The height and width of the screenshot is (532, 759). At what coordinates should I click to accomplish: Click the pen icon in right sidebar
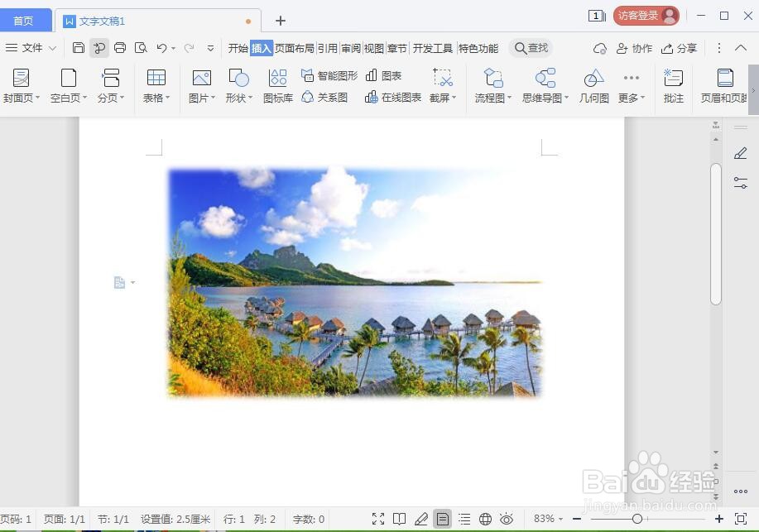coord(740,153)
